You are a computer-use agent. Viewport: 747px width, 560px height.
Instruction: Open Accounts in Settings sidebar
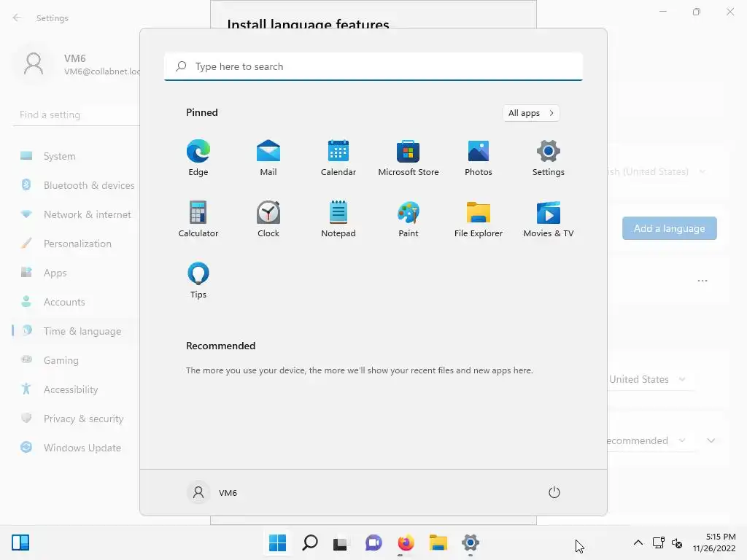click(x=76, y=302)
